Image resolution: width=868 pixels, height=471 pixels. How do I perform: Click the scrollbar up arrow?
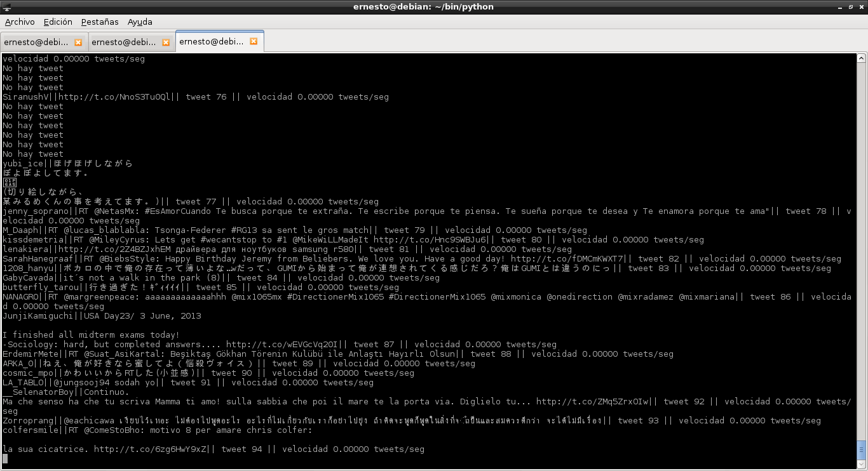(862, 58)
